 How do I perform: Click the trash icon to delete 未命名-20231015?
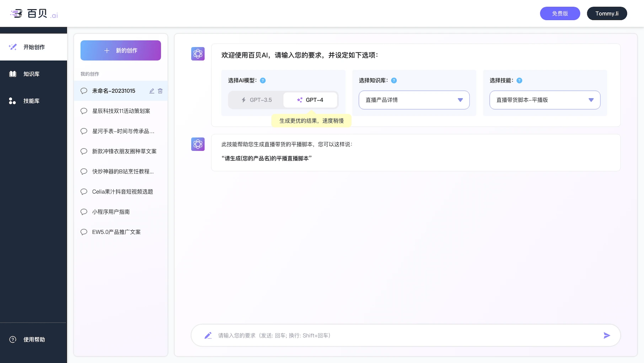[160, 91]
